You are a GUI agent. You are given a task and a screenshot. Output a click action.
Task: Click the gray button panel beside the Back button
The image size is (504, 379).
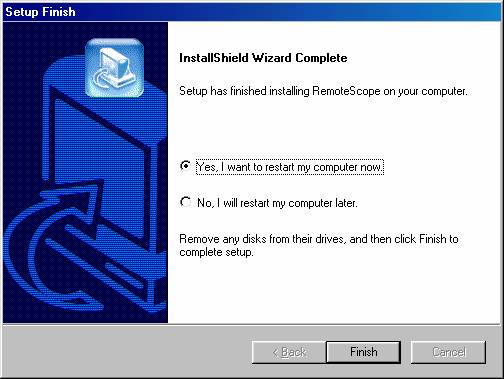[127, 352]
